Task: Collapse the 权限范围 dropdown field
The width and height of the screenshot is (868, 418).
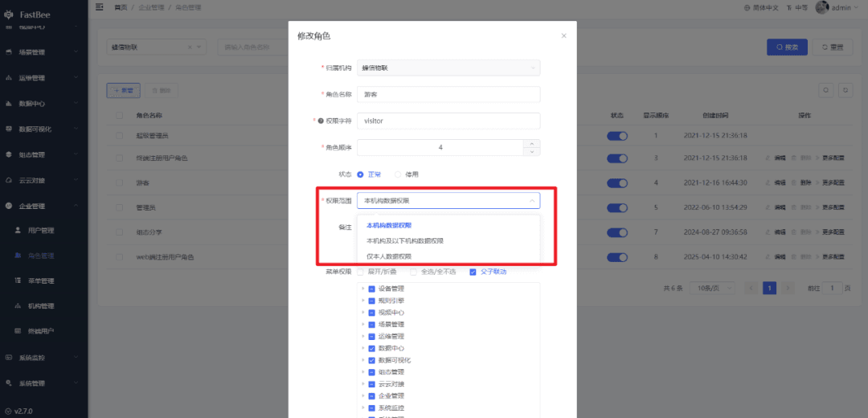Action: tap(448, 200)
